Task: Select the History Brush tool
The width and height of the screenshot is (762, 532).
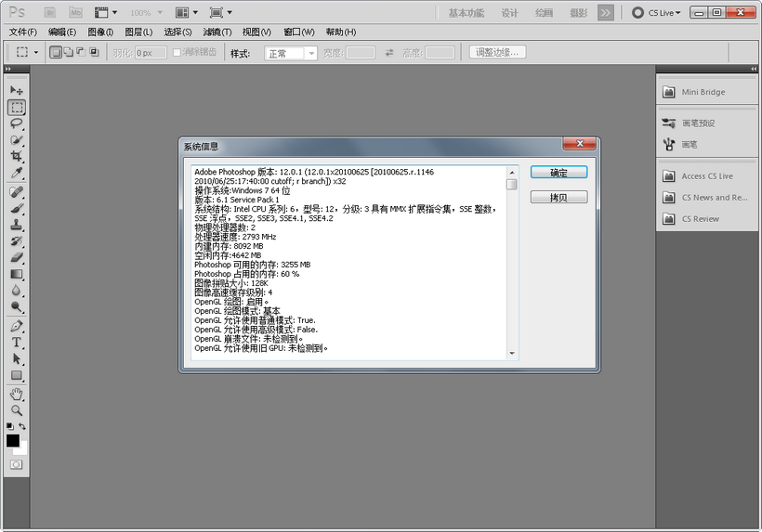Action: [x=16, y=241]
